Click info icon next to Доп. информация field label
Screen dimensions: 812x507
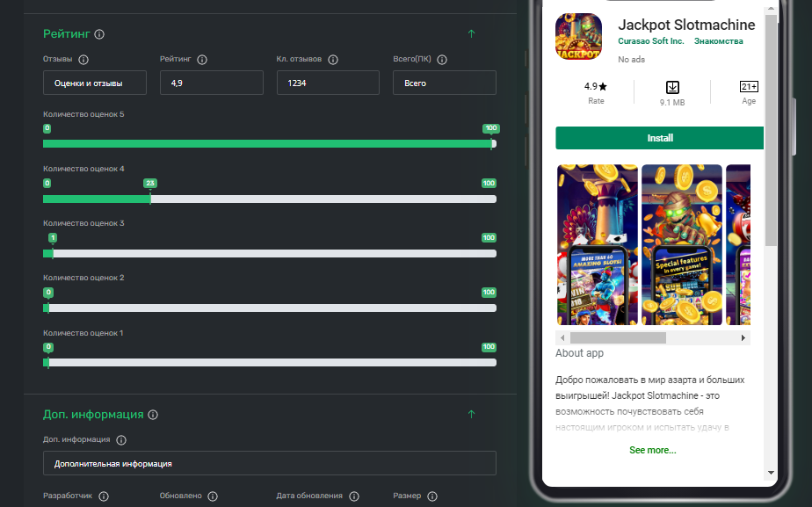click(x=121, y=440)
